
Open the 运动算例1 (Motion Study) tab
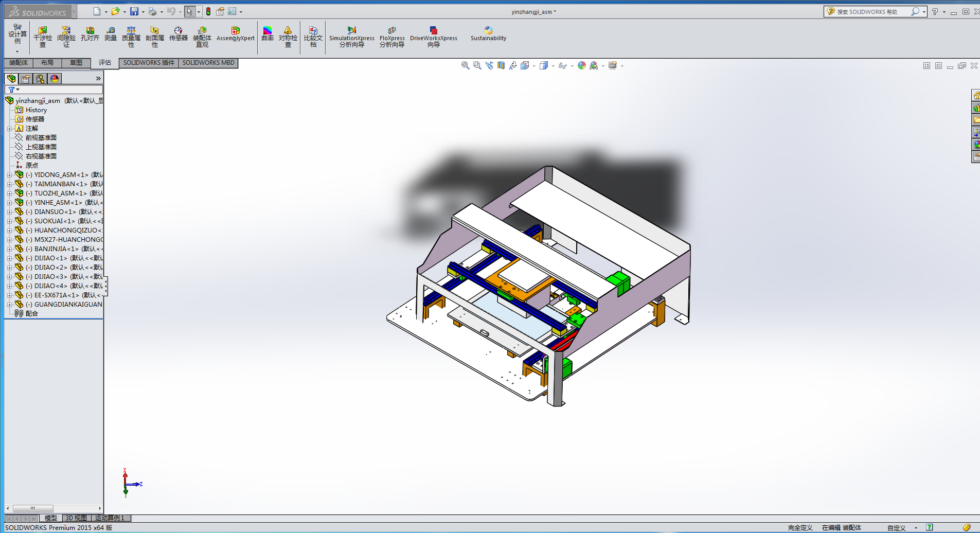point(111,518)
